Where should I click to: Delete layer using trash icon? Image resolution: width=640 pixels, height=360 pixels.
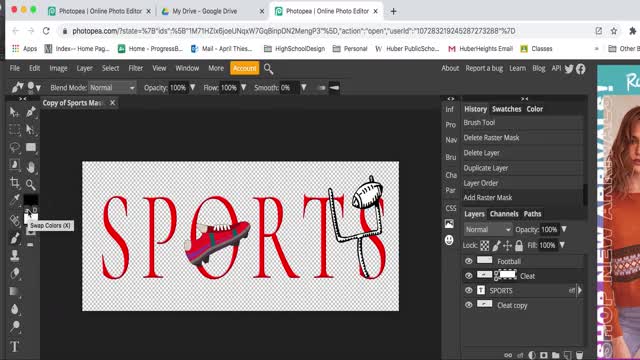(x=579, y=355)
